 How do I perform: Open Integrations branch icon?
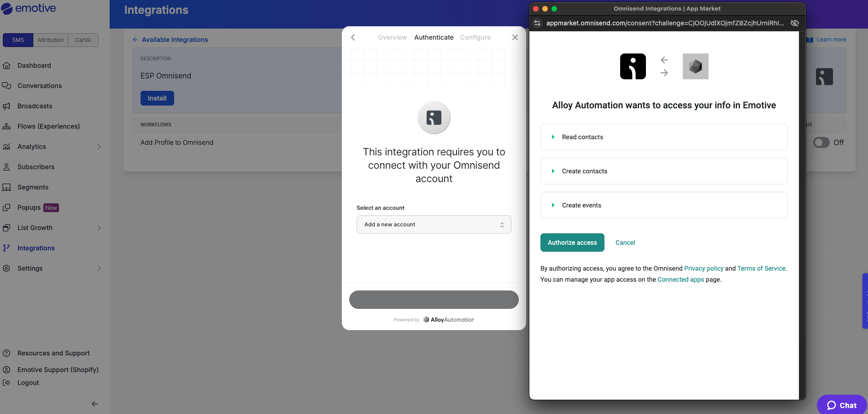tap(6, 248)
